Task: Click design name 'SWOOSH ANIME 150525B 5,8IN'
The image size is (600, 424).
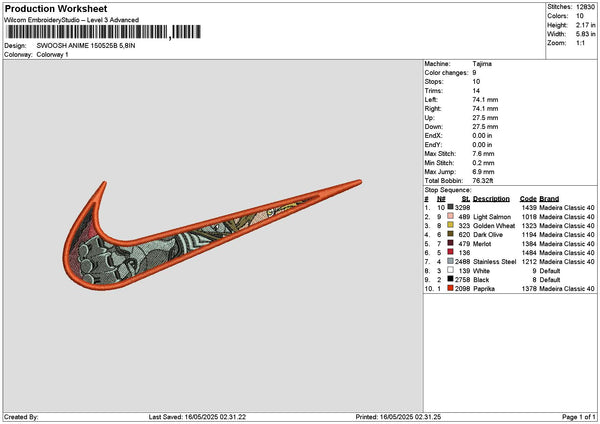Action: [x=86, y=46]
